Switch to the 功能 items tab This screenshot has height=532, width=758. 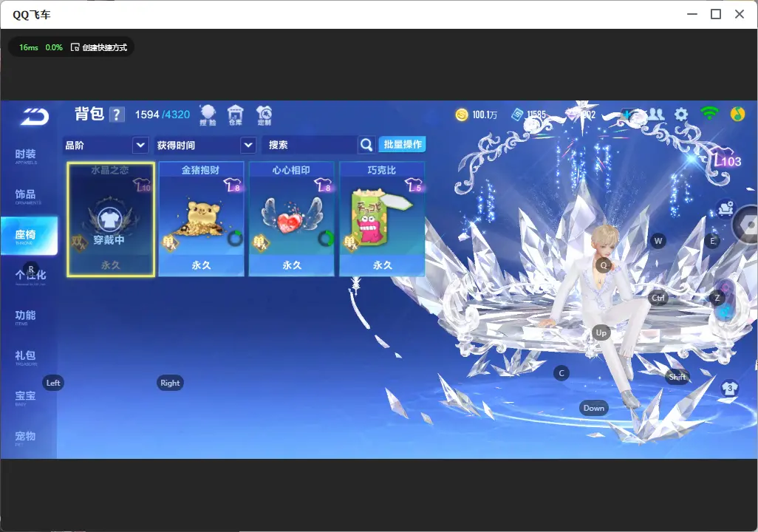click(25, 317)
